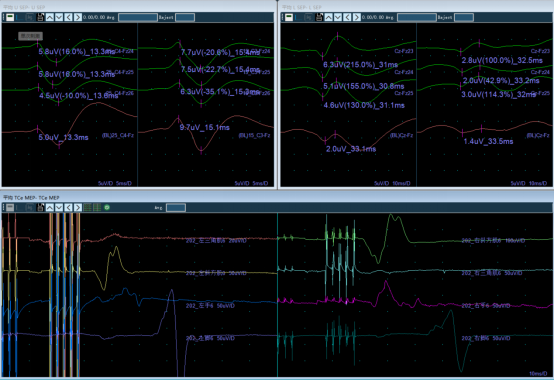Toggle the green-bar display button in L SEP toolbar
The width and height of the screenshot is (554, 381).
pyautogui.click(x=289, y=17)
